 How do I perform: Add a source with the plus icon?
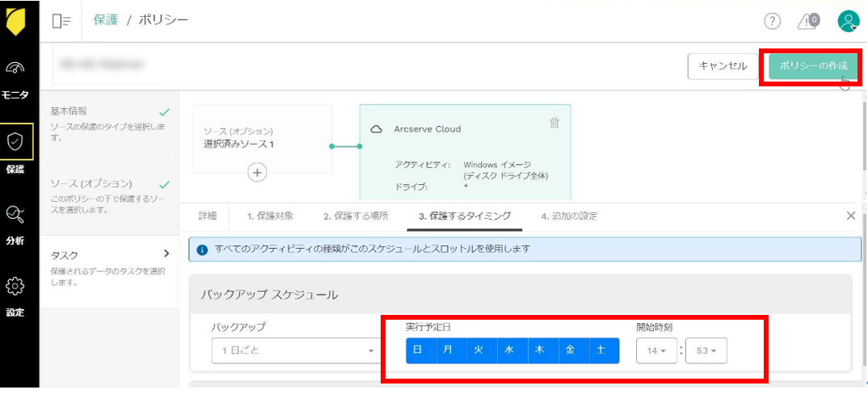(257, 172)
